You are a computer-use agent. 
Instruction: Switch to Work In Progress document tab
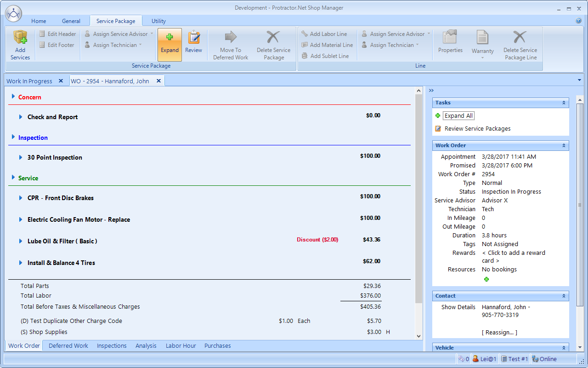point(29,81)
